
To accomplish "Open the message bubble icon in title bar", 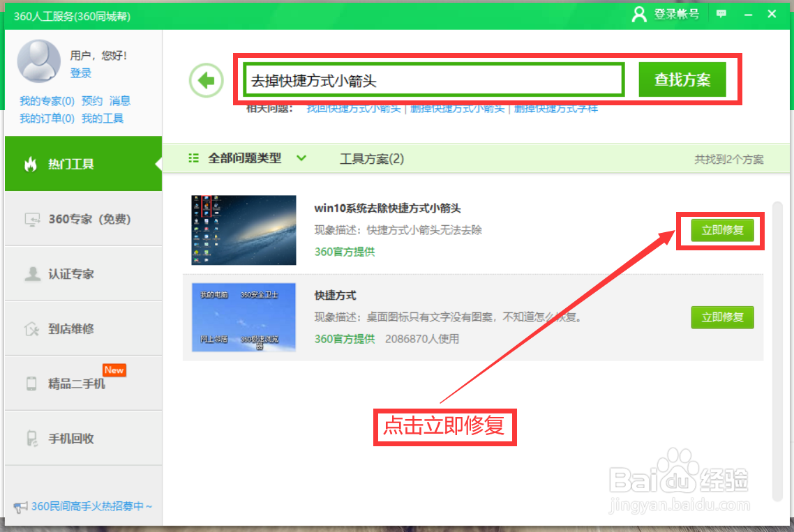I will pyautogui.click(x=721, y=14).
